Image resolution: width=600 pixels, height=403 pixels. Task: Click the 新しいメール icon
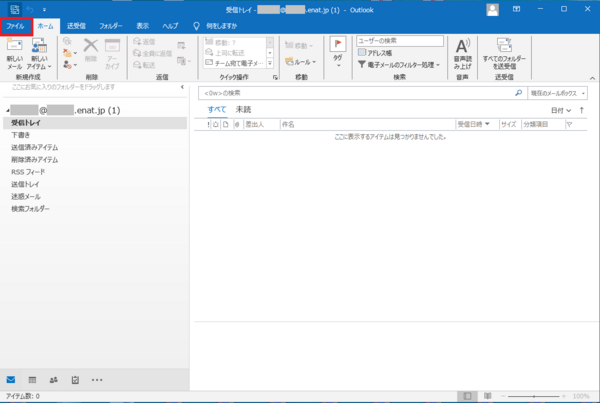pyautogui.click(x=14, y=53)
